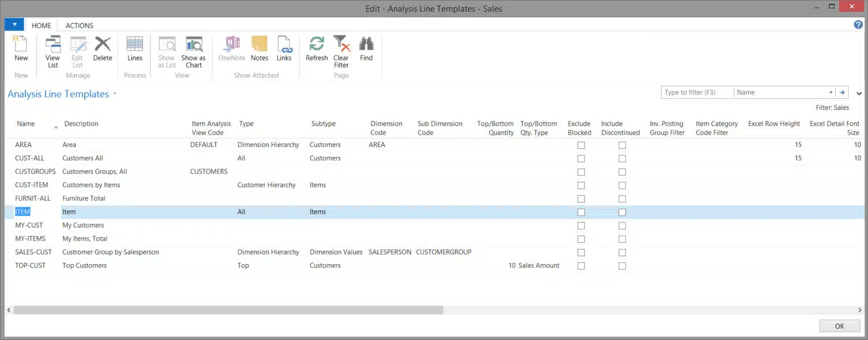Viewport: 868px width, 340px height.
Task: Expand the Name filter field dropdown
Action: click(x=830, y=93)
